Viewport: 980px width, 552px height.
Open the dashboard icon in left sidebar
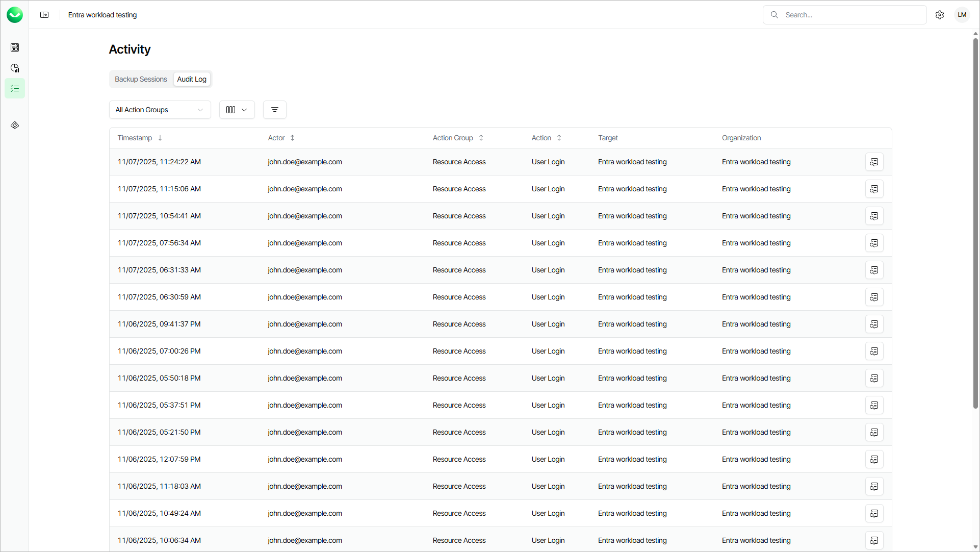click(15, 47)
